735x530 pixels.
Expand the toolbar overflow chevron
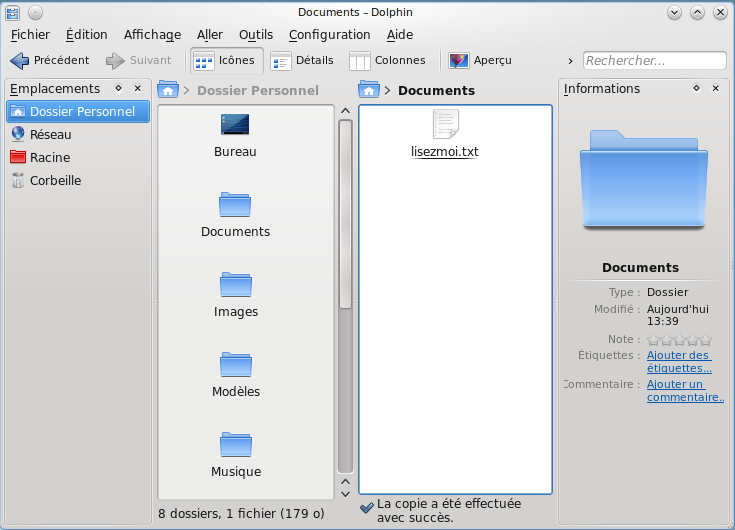(570, 61)
